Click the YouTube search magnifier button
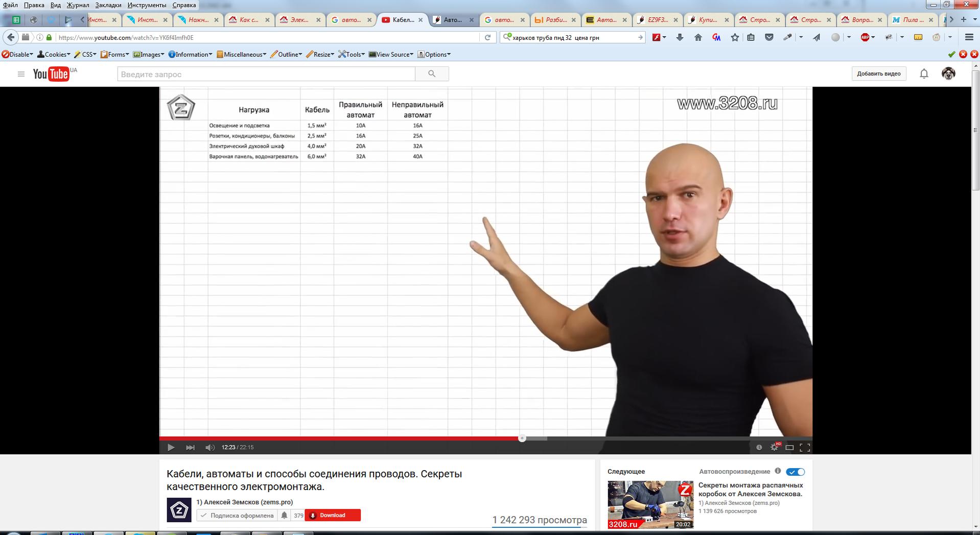 [x=432, y=74]
